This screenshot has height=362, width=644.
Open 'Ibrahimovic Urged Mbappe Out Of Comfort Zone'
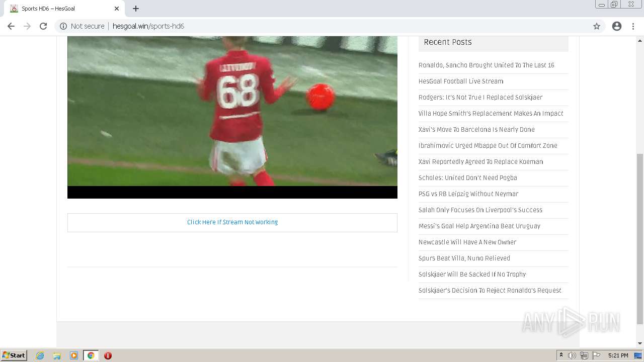coord(488,146)
